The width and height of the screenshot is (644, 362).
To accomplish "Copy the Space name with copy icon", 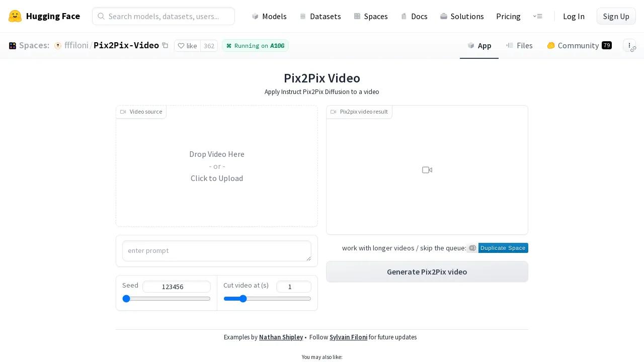I will (x=165, y=45).
